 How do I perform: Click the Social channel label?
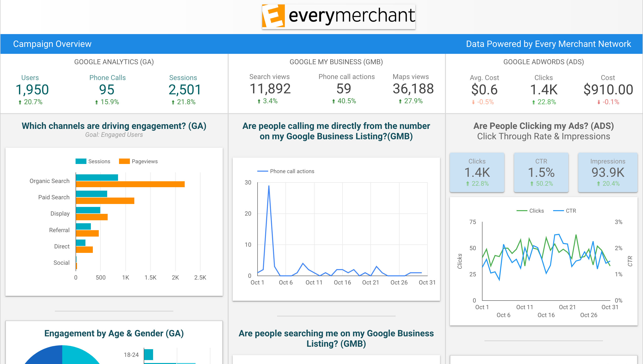[x=61, y=263]
